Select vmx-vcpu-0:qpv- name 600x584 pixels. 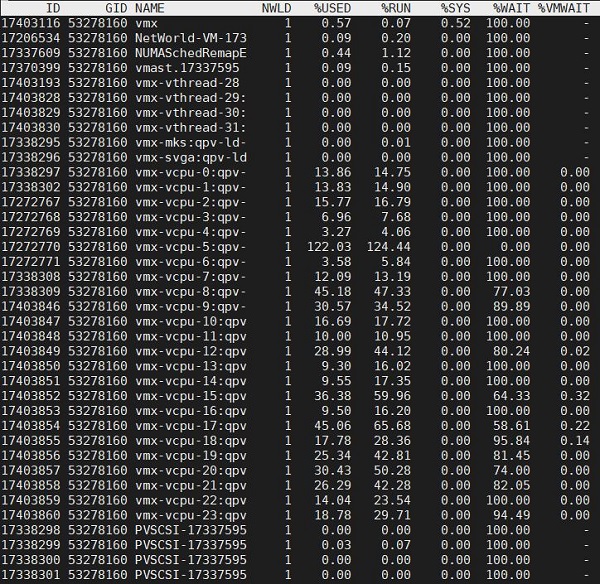(x=191, y=172)
